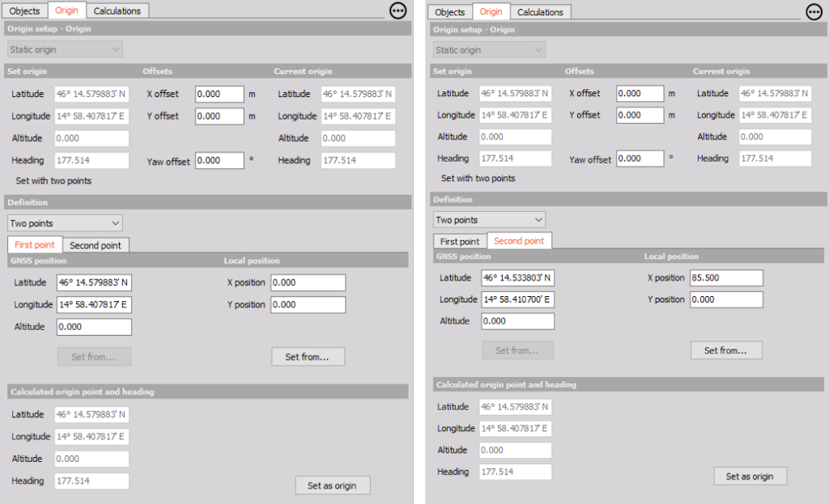This screenshot has width=829, height=504.
Task: Select Second point tab in right panel
Action: coord(519,240)
